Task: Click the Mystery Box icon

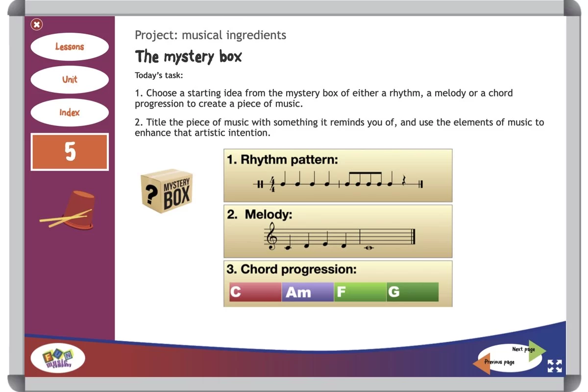Action: tap(167, 191)
